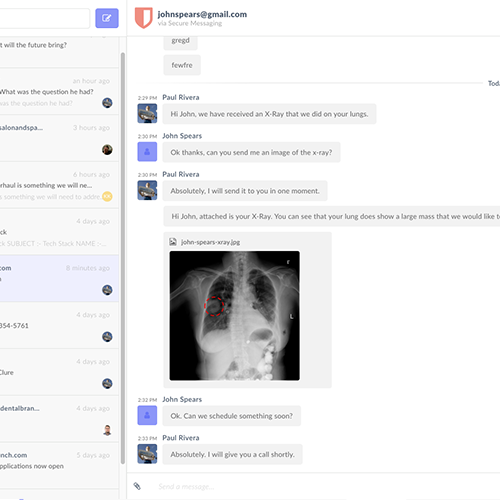Open the john-spears-xray.jpg image thumbnail
500x500 pixels.
pos(234,315)
